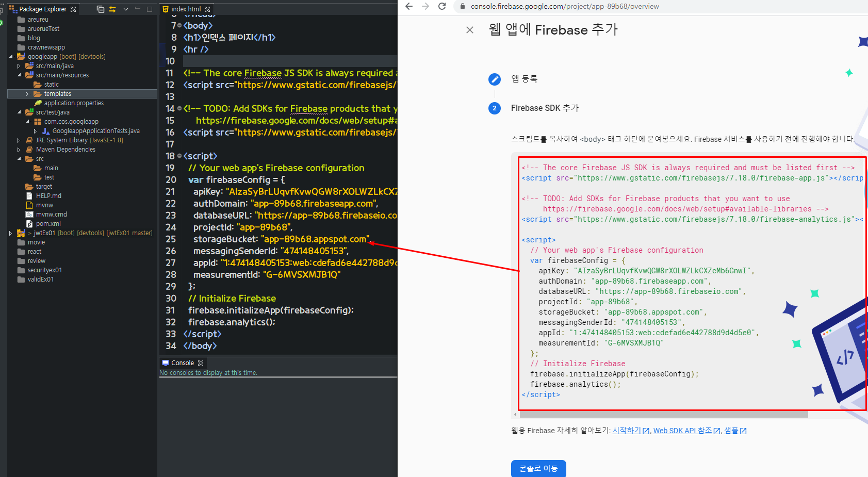Select the Package Explorer tab
This screenshot has width=868, height=477.
(43, 9)
